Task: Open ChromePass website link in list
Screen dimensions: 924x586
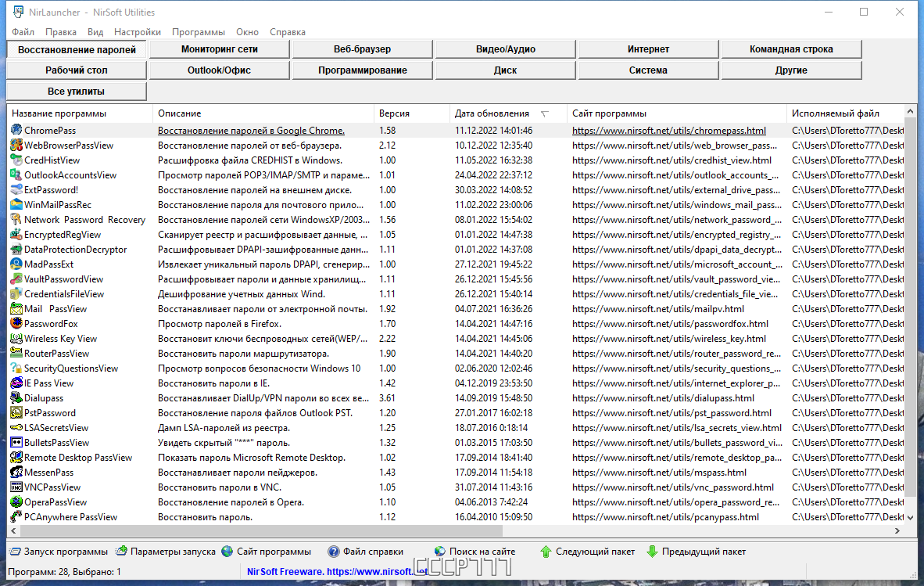Action: click(668, 131)
